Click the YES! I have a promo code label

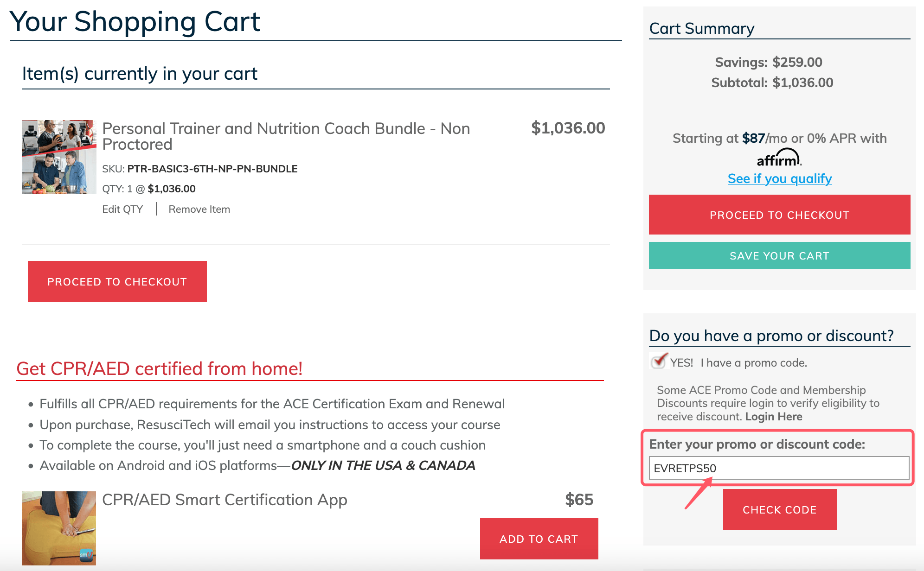(738, 363)
